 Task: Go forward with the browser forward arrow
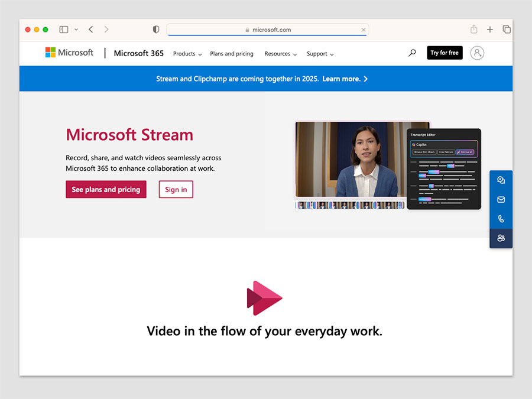coord(106,30)
